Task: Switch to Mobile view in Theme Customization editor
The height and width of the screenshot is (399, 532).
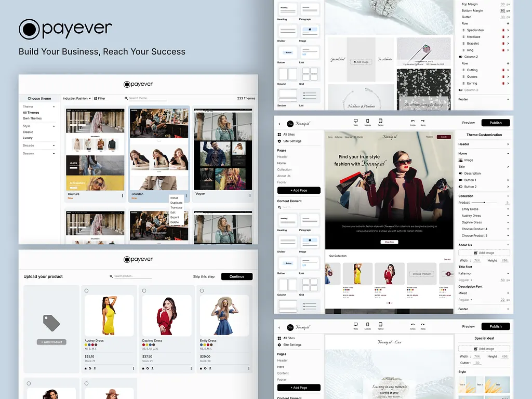Action: [x=367, y=122]
